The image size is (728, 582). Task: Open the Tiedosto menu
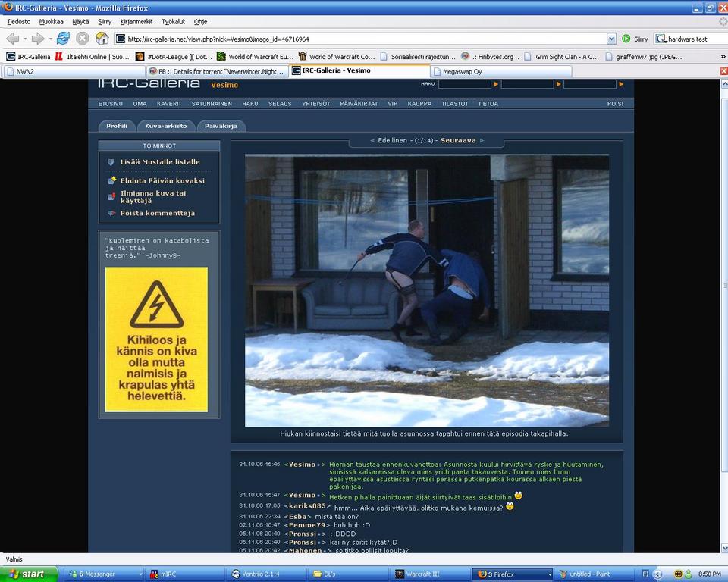(18, 22)
